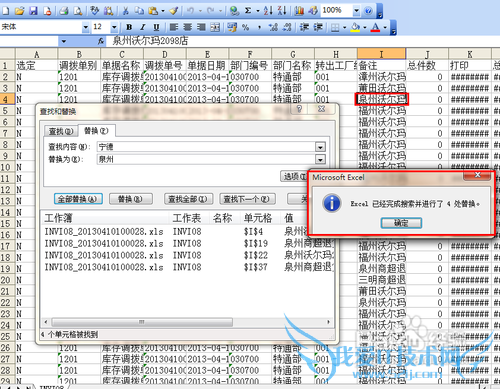Viewport: 500px width, 389px height.
Task: Click the Print icon
Action: click(x=64, y=11)
